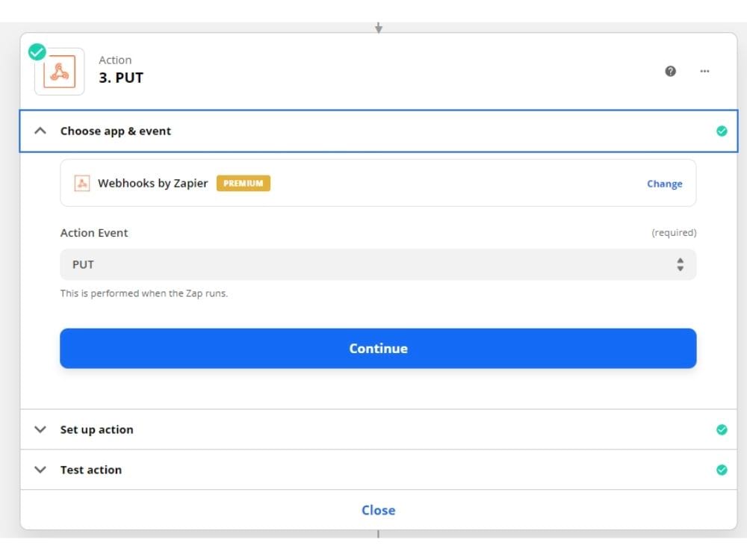747x560 pixels.
Task: Click the Action Event label
Action: click(94, 233)
